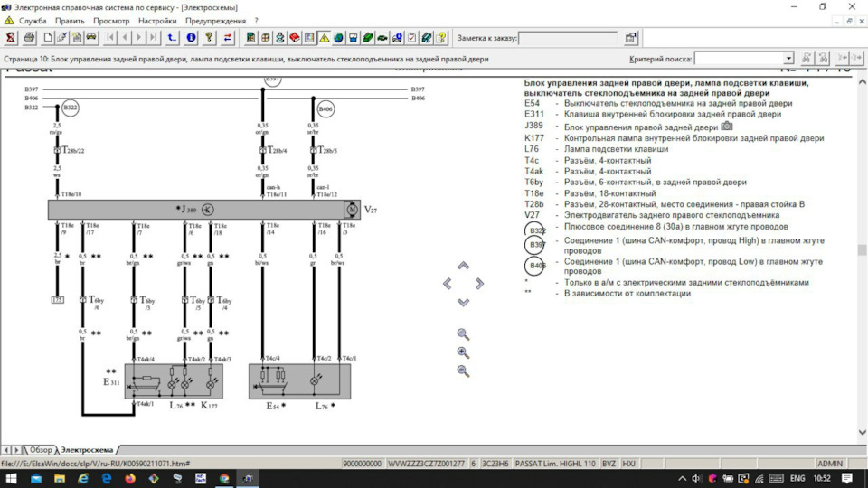Go to the next page arrow
This screenshot has width=868, height=488.
139,38
